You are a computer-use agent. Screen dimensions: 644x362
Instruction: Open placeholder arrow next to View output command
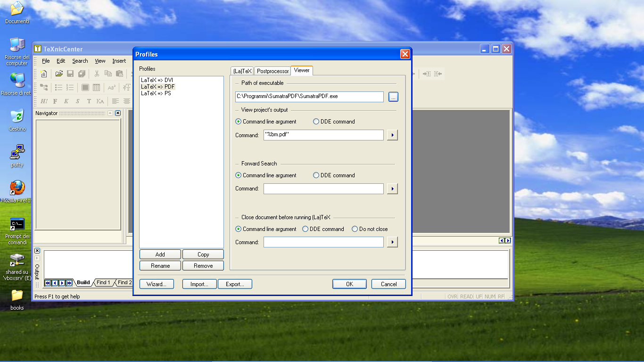click(x=392, y=135)
